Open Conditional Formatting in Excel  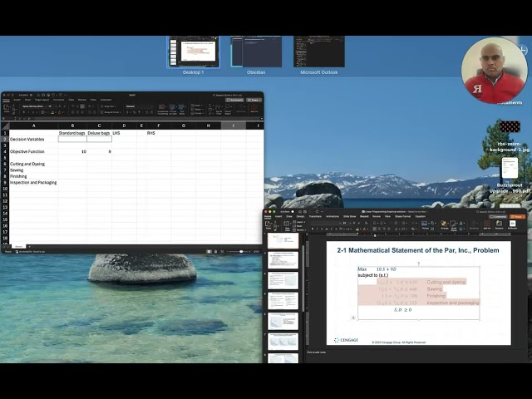click(x=163, y=109)
